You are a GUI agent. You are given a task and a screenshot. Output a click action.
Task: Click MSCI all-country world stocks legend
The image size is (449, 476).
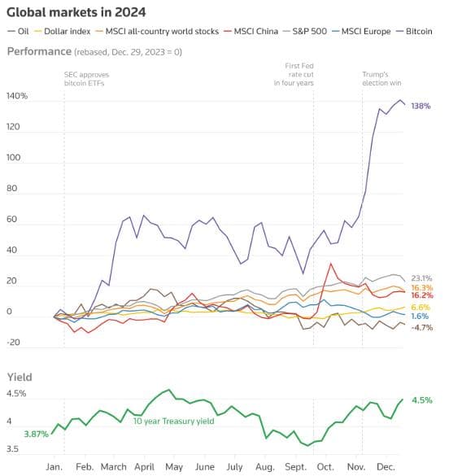coord(157,31)
